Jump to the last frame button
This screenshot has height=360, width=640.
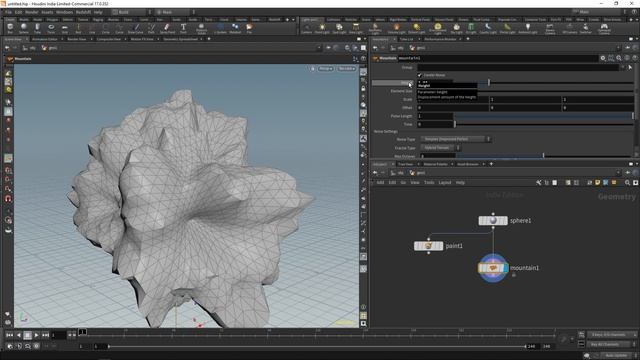45,335
